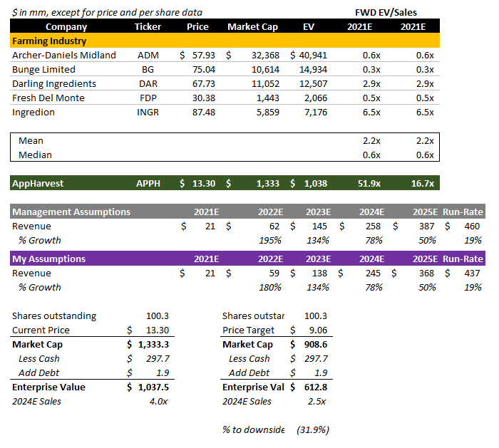The image size is (499, 448).
Task: Click management 2022E revenue 62
Action: 274,226
